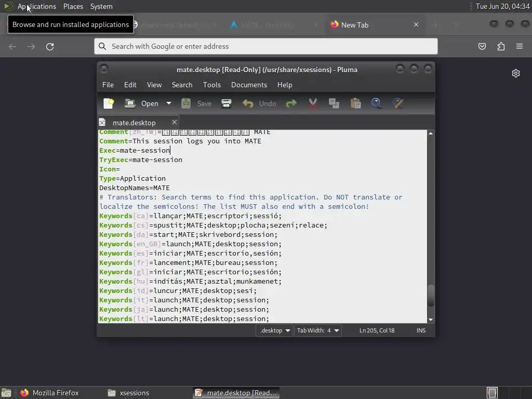Screen dimensions: 532x399
Task: Click the scrollbar up arrow
Action: coord(431,134)
